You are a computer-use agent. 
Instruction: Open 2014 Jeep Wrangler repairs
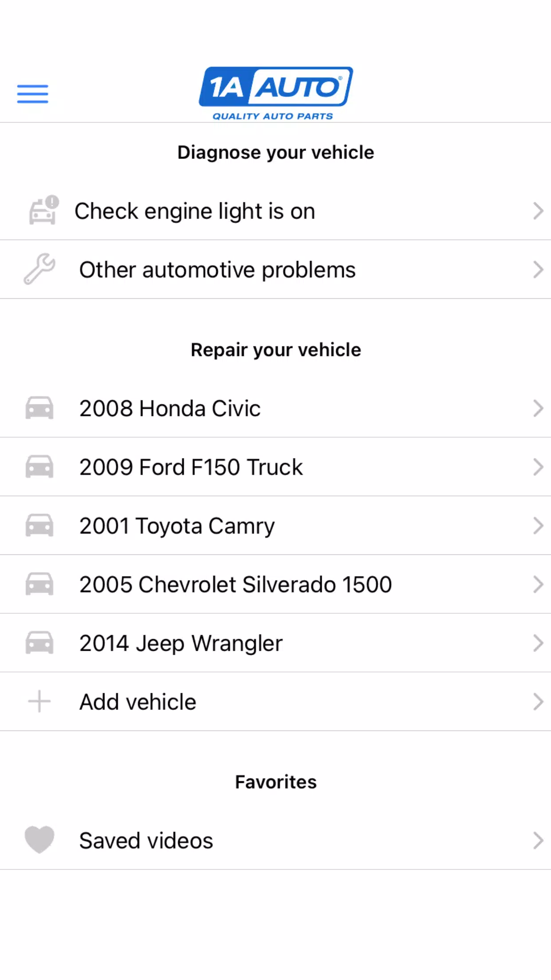tap(181, 643)
